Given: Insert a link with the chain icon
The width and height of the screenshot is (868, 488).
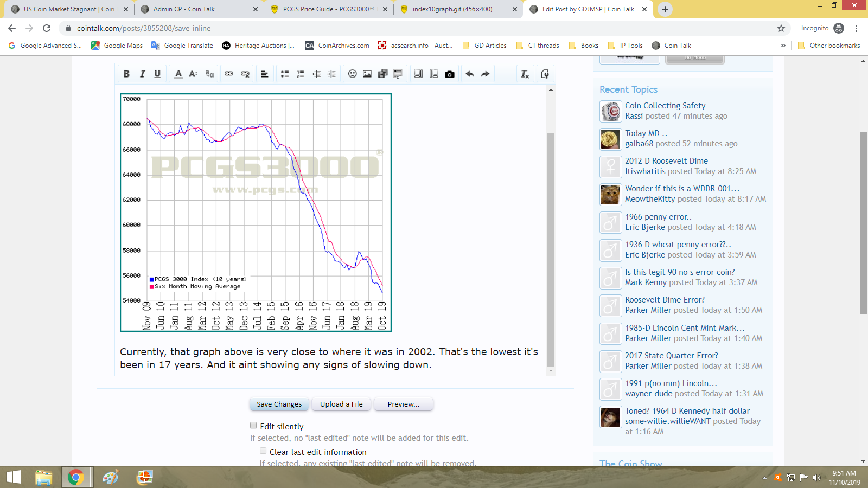Looking at the screenshot, I should click(x=229, y=74).
